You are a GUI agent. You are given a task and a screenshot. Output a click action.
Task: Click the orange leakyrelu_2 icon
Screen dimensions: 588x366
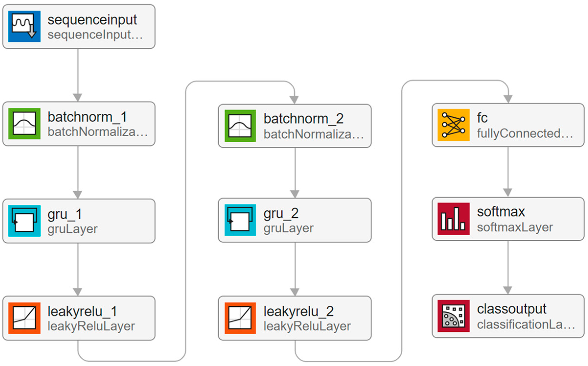[240, 318]
